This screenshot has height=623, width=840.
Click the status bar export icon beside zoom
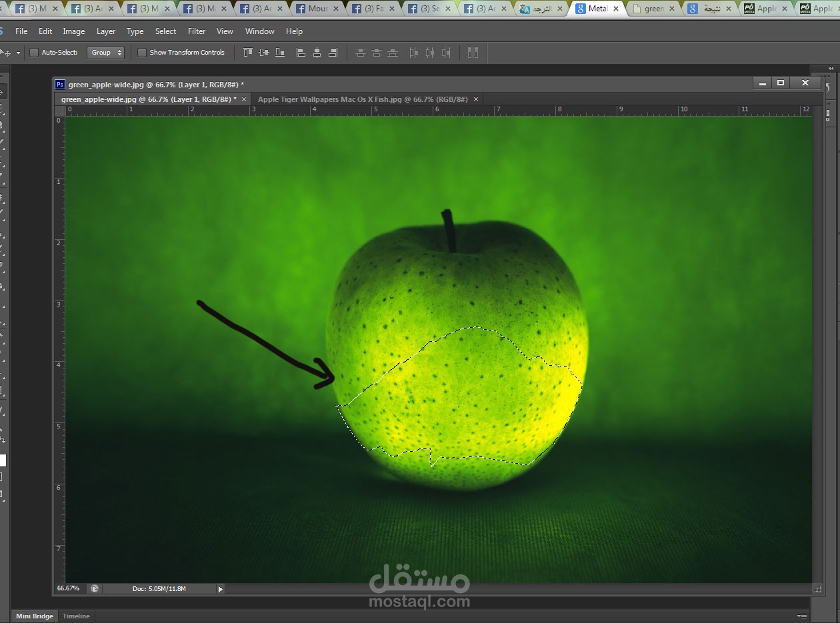(95, 588)
